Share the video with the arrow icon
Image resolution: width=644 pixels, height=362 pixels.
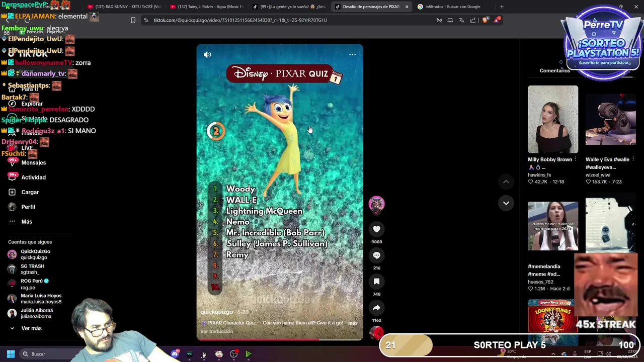coord(376,308)
